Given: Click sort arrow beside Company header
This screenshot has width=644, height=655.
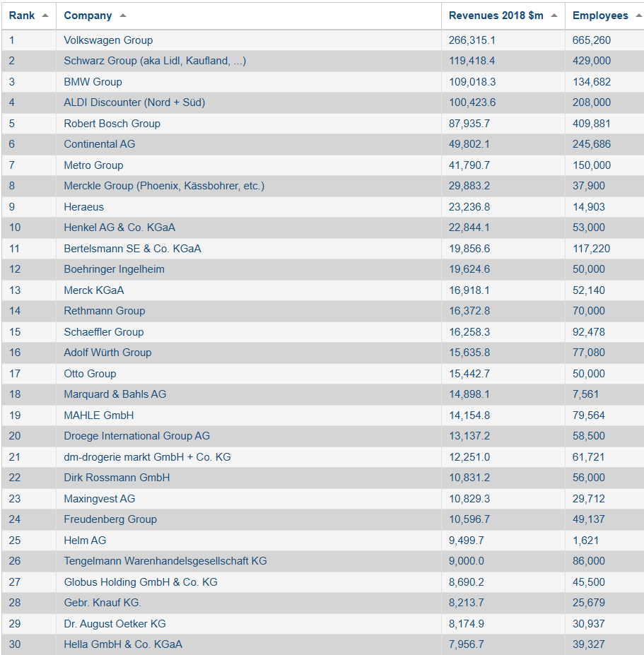Looking at the screenshot, I should pyautogui.click(x=123, y=16).
